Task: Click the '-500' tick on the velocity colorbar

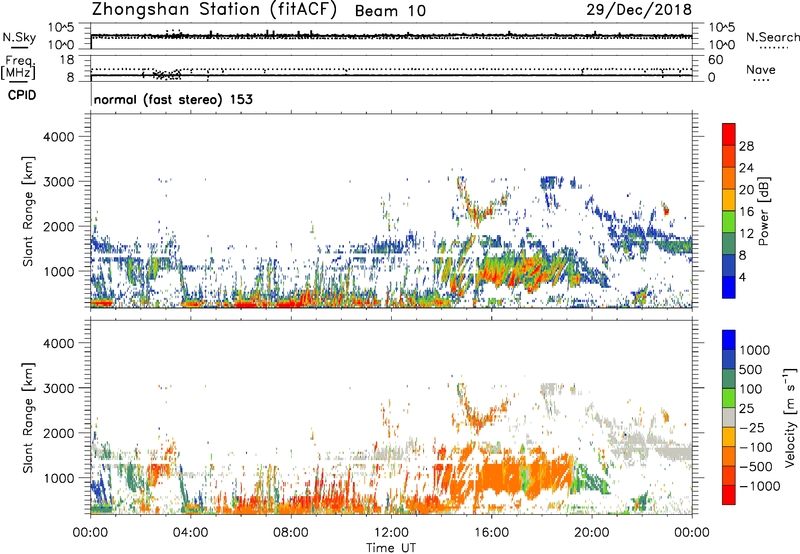Action: click(x=755, y=467)
